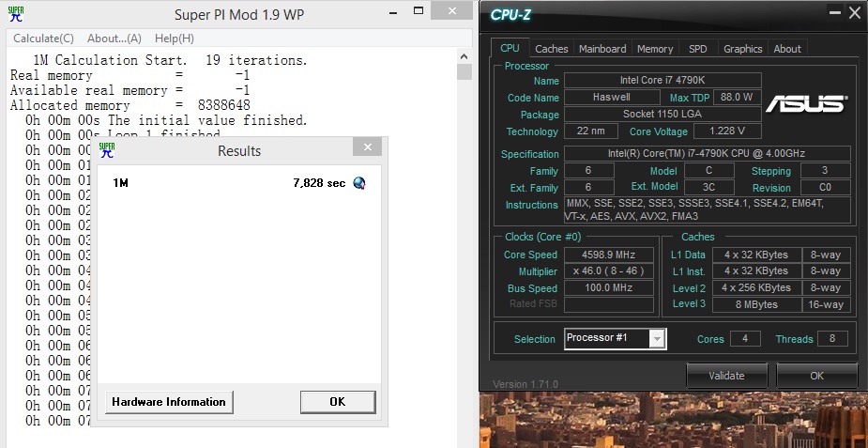Viewport: 868px width, 448px height.
Task: Click the Name field Intel Core i7 4790K
Action: pos(662,80)
